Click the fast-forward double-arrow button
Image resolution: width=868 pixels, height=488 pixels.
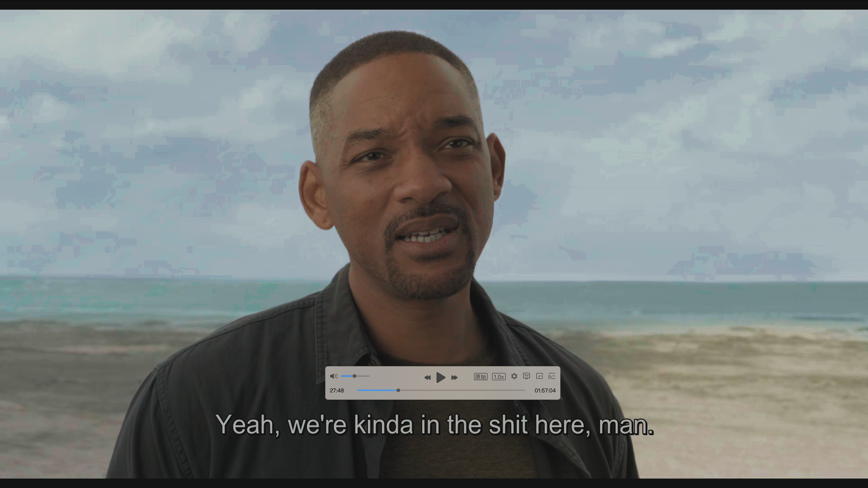454,378
